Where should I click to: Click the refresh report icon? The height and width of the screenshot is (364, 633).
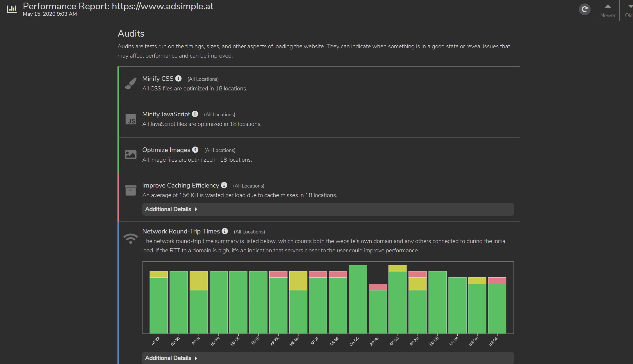coord(584,9)
